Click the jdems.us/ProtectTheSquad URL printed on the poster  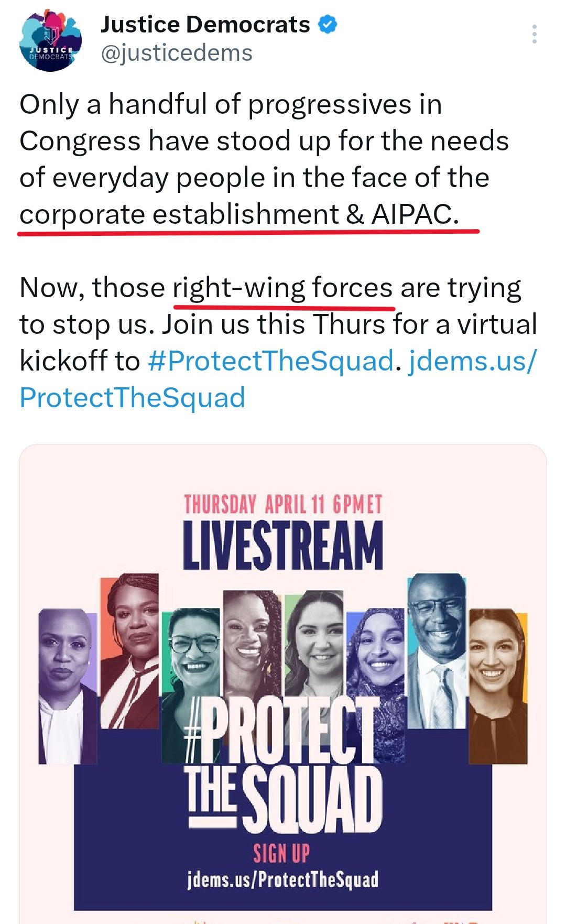[283, 879]
